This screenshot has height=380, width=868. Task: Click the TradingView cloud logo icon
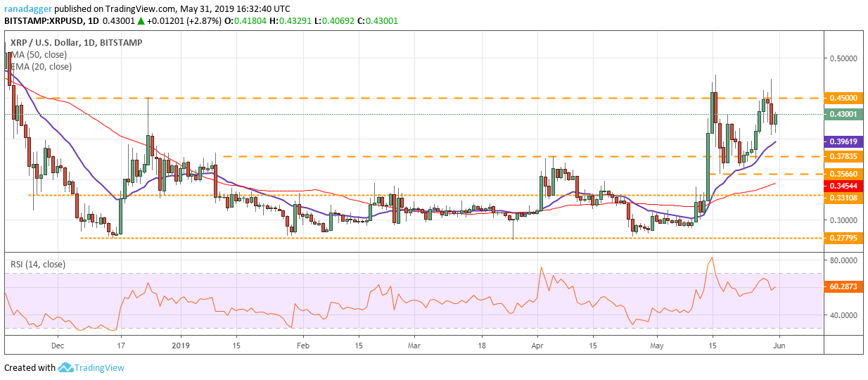[66, 367]
